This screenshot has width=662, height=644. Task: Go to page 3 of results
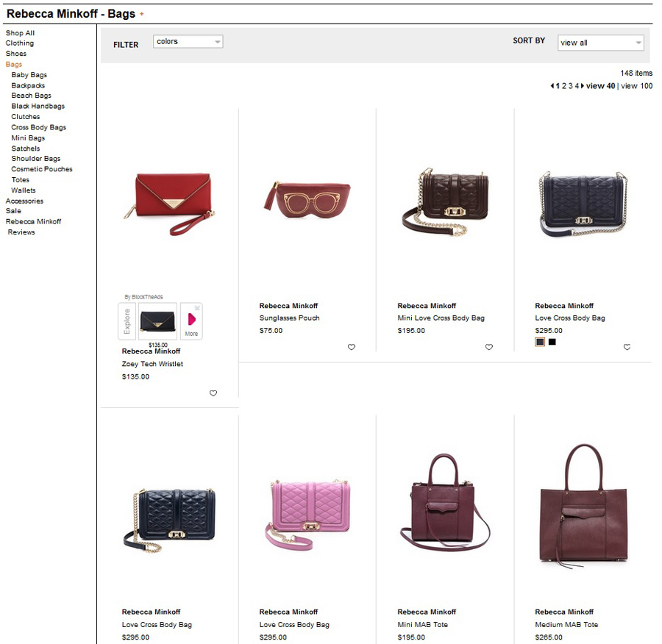click(x=570, y=86)
